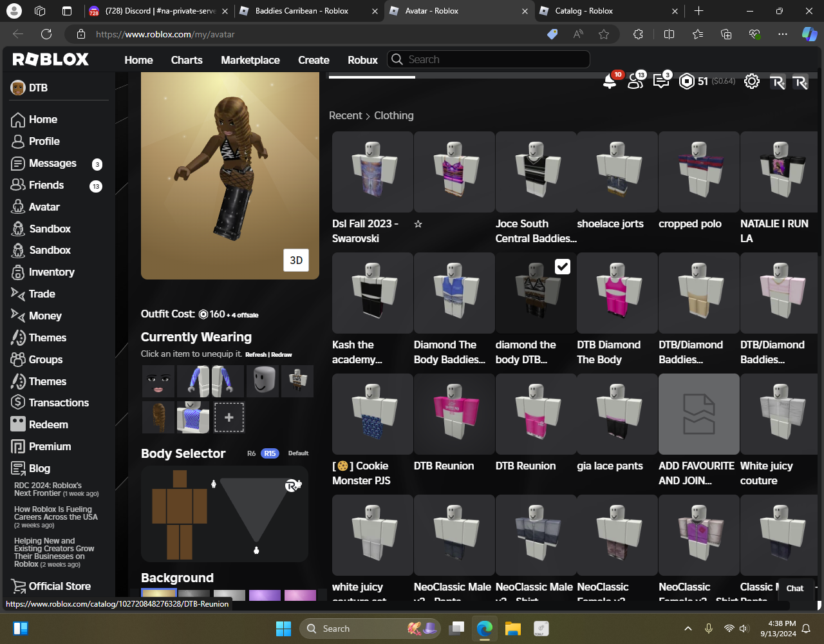This screenshot has height=644, width=824.
Task: Open browser Collections icon
Action: [x=726, y=34]
